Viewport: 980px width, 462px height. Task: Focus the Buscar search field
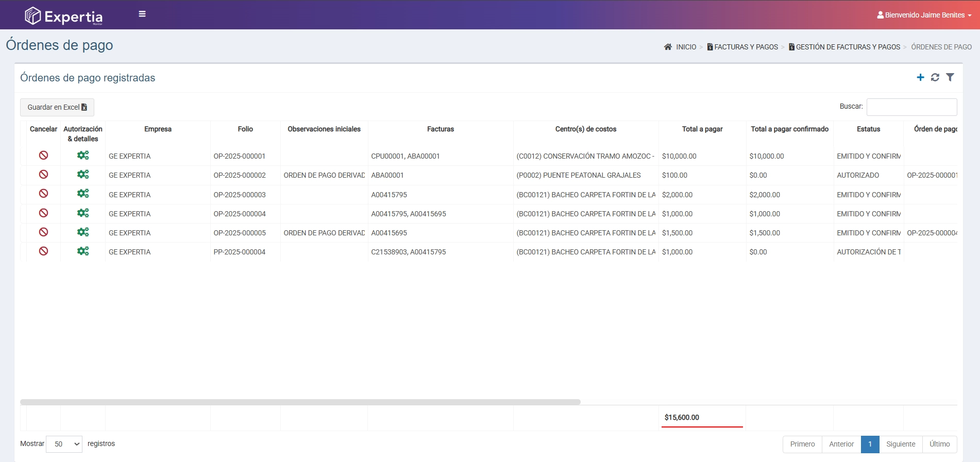click(911, 107)
